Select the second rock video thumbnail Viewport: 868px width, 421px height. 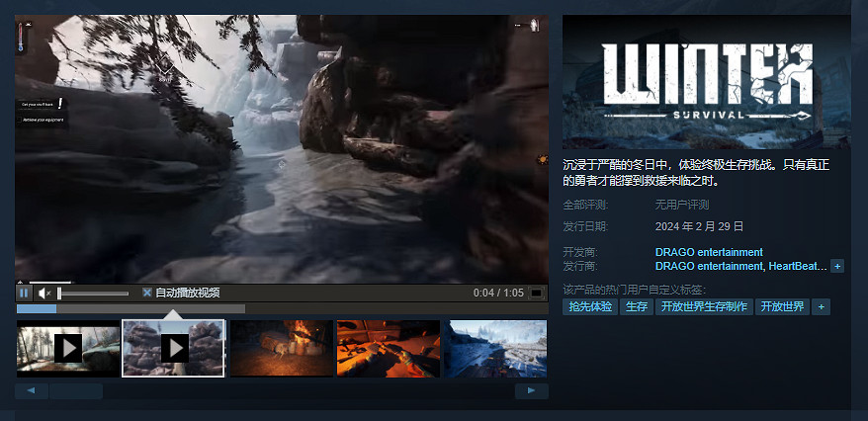[x=174, y=348]
